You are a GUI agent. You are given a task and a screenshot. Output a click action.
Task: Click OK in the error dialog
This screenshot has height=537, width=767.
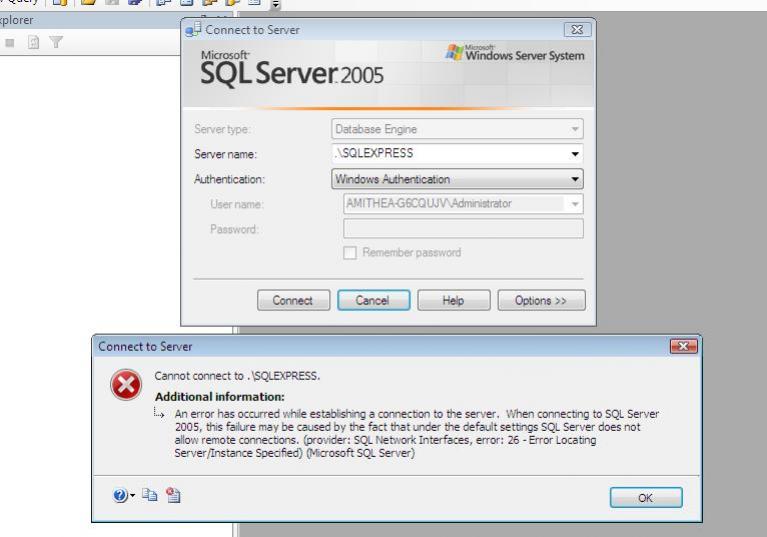646,497
